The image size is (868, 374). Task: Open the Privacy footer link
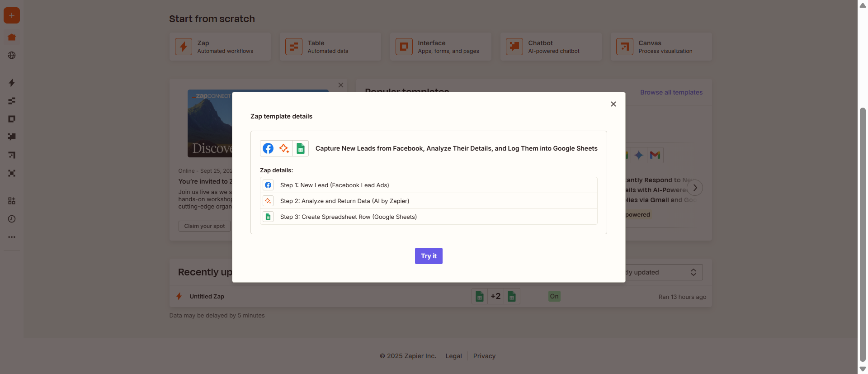(484, 356)
